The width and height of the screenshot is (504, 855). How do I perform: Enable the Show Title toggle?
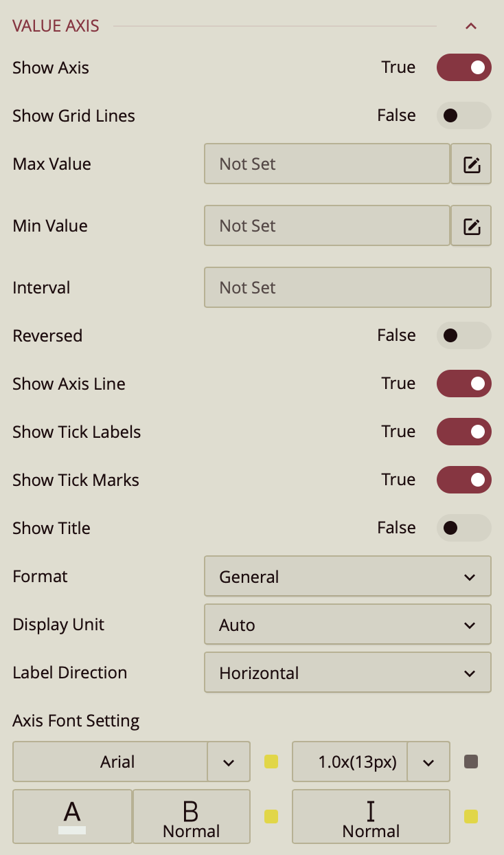click(463, 528)
